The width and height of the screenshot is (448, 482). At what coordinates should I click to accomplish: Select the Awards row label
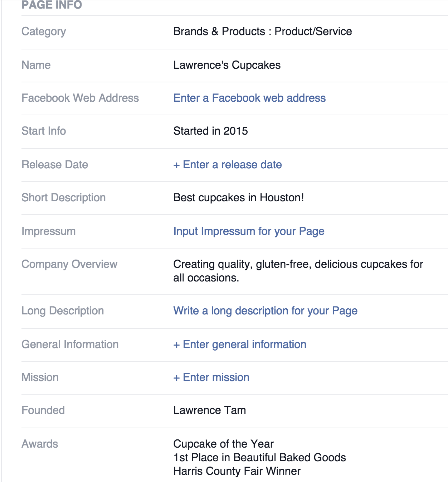click(x=40, y=444)
